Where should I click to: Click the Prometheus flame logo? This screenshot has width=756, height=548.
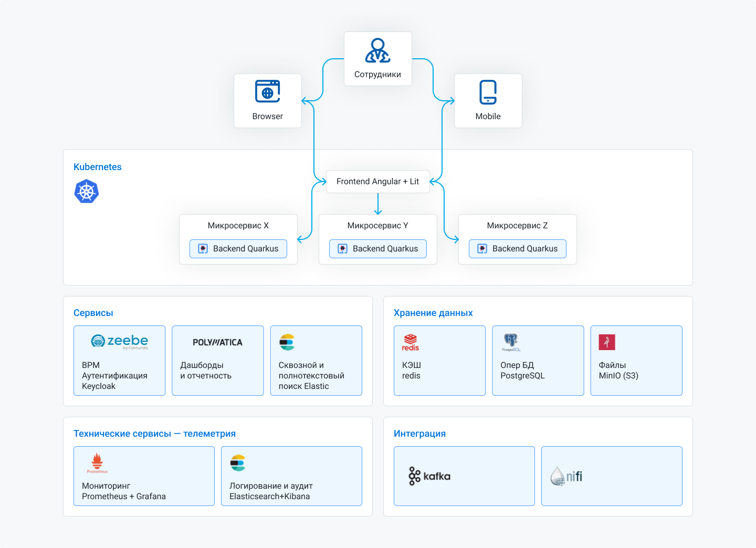[x=97, y=463]
